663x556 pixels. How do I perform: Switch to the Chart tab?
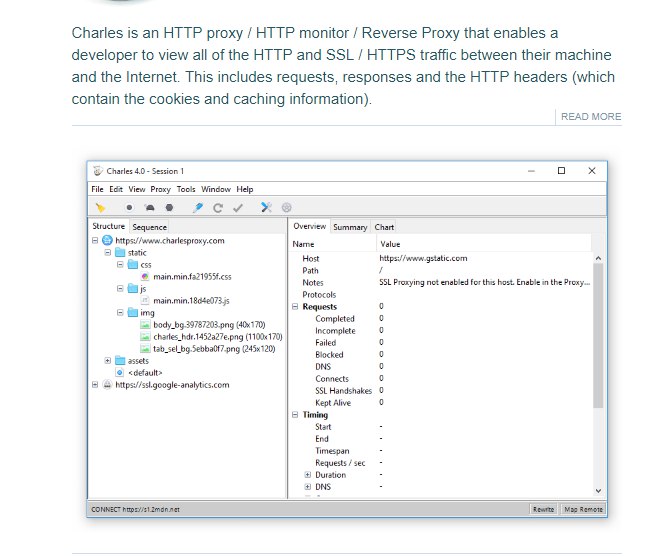coord(384,227)
